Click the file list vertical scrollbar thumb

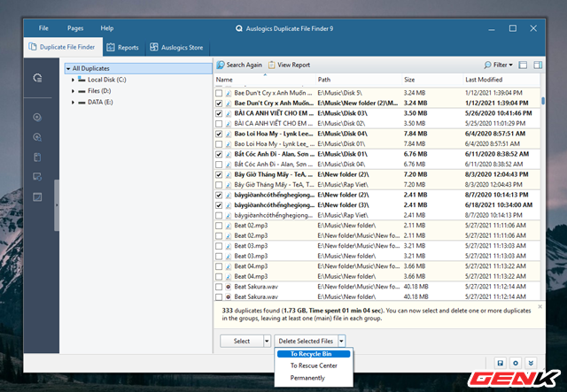[543, 101]
